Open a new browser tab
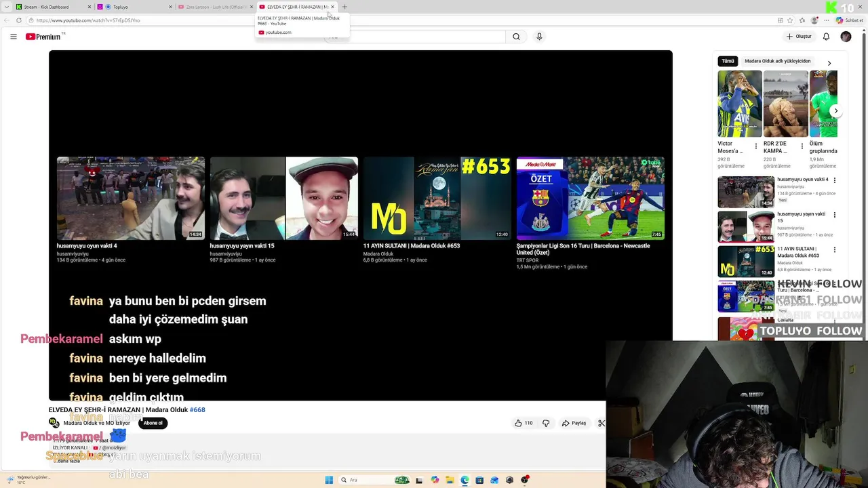Image resolution: width=868 pixels, height=488 pixels. coord(344,7)
